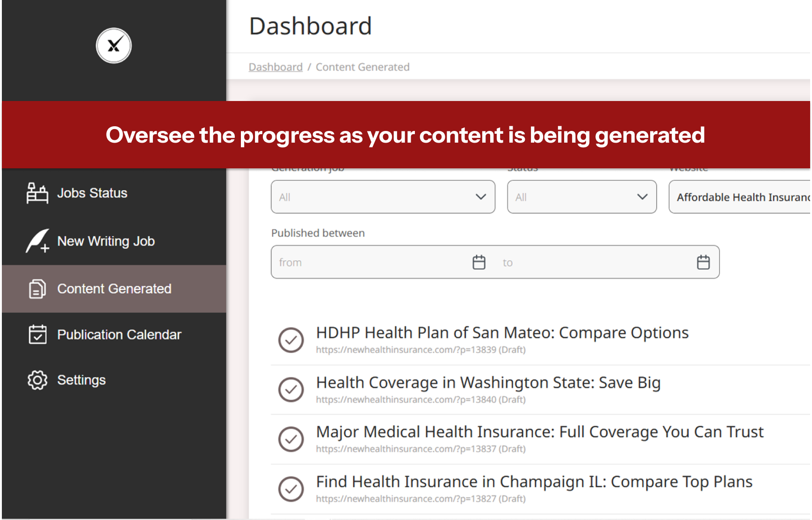This screenshot has width=812, height=520.
Task: Click the Content Generated documents icon
Action: (37, 289)
